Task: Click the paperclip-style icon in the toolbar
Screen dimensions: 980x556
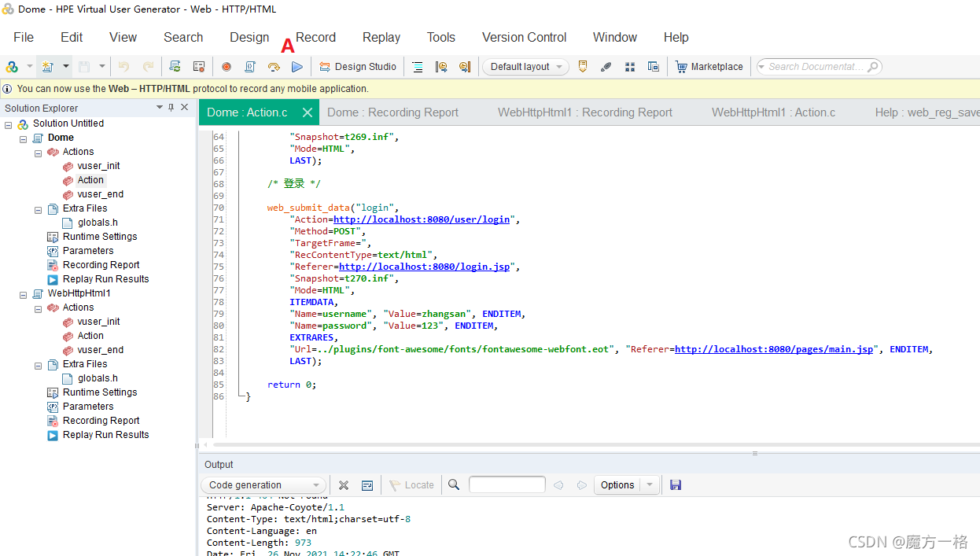Action: point(606,67)
